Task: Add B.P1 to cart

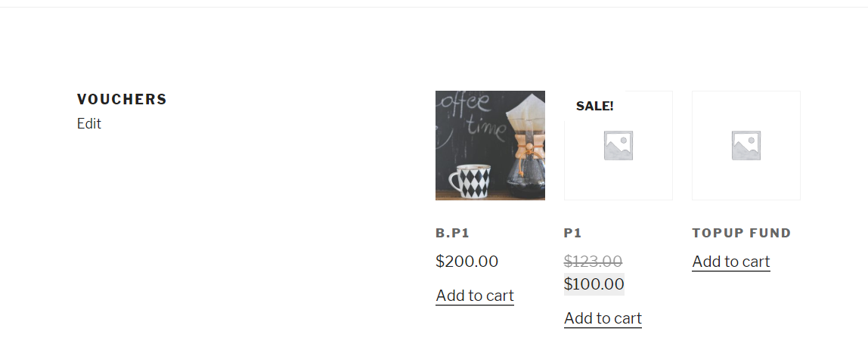Action: [474, 296]
